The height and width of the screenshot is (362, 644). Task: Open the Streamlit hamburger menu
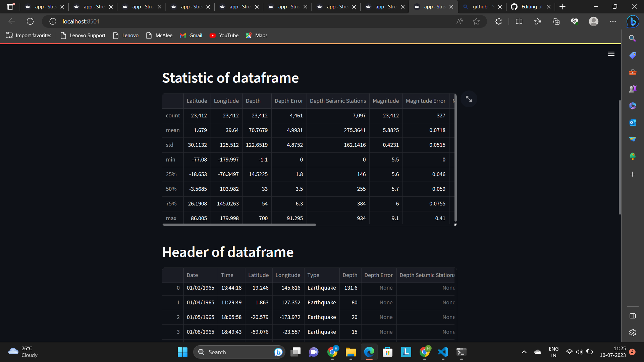(x=611, y=54)
